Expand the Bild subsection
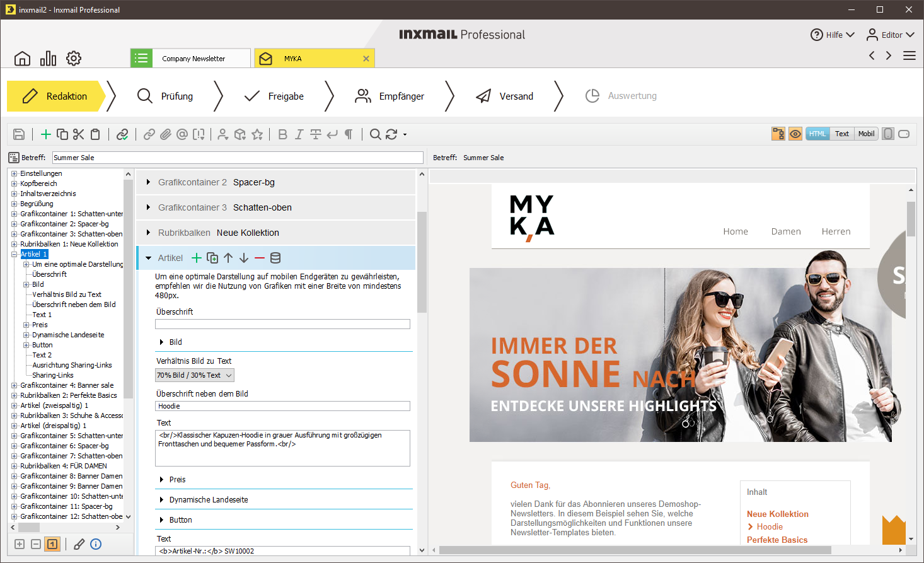The image size is (924, 563). 161,342
